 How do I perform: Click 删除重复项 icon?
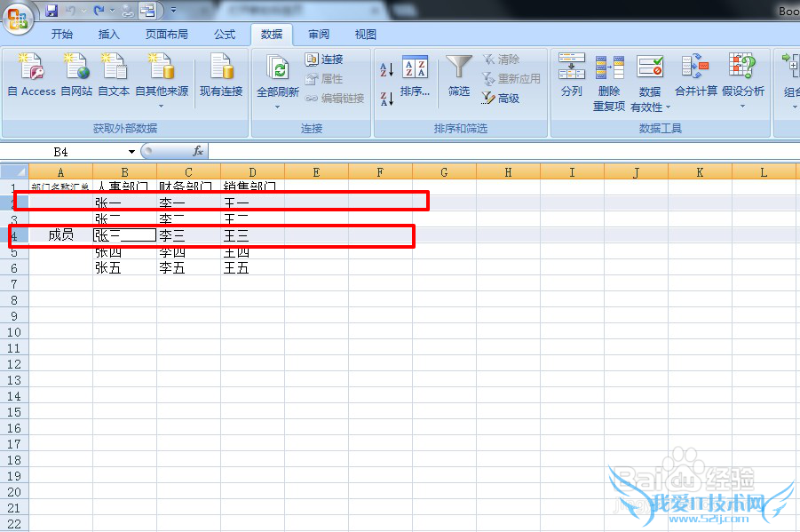pos(609,67)
